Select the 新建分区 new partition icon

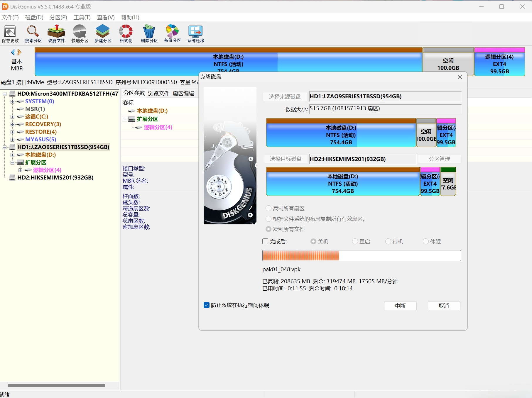[x=103, y=34]
